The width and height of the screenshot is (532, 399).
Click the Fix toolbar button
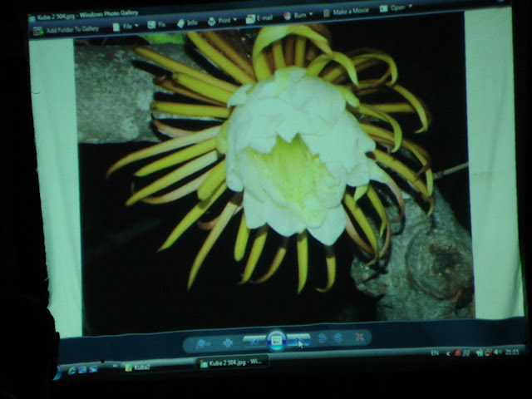(157, 24)
